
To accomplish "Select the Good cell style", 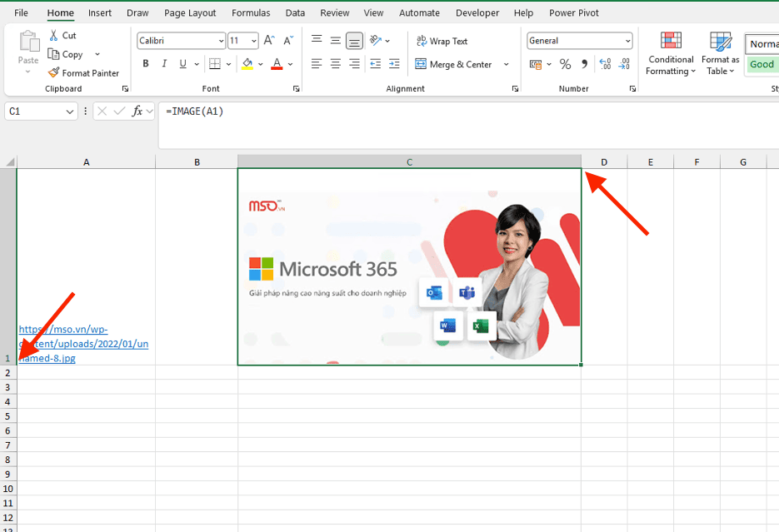I will point(762,64).
